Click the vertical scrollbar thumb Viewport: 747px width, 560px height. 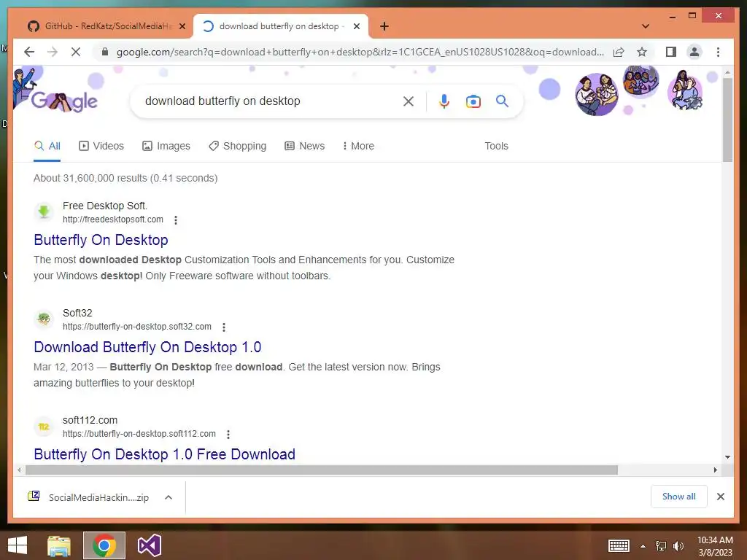(x=727, y=120)
